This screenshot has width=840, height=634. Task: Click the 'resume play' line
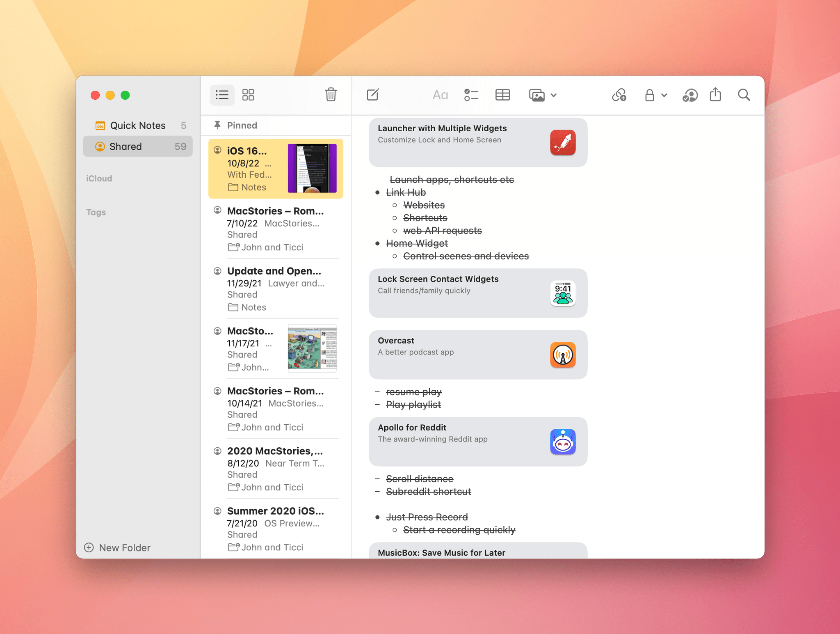pyautogui.click(x=413, y=392)
